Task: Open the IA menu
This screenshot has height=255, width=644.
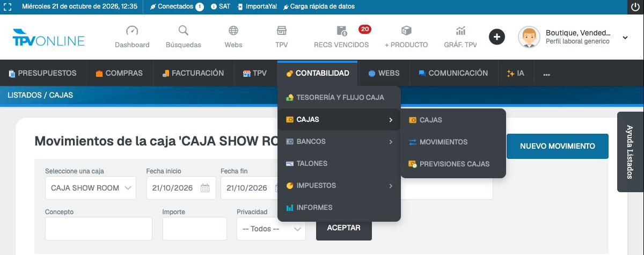Action: click(516, 73)
